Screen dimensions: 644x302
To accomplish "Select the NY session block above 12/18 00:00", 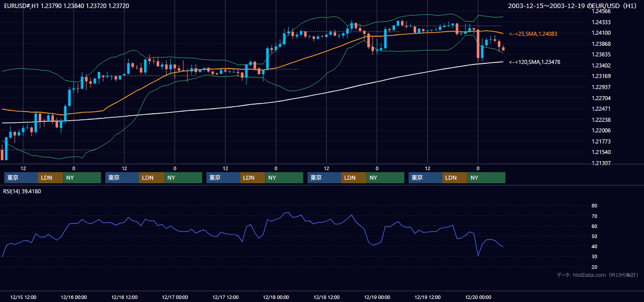I will pyautogui.click(x=284, y=178).
